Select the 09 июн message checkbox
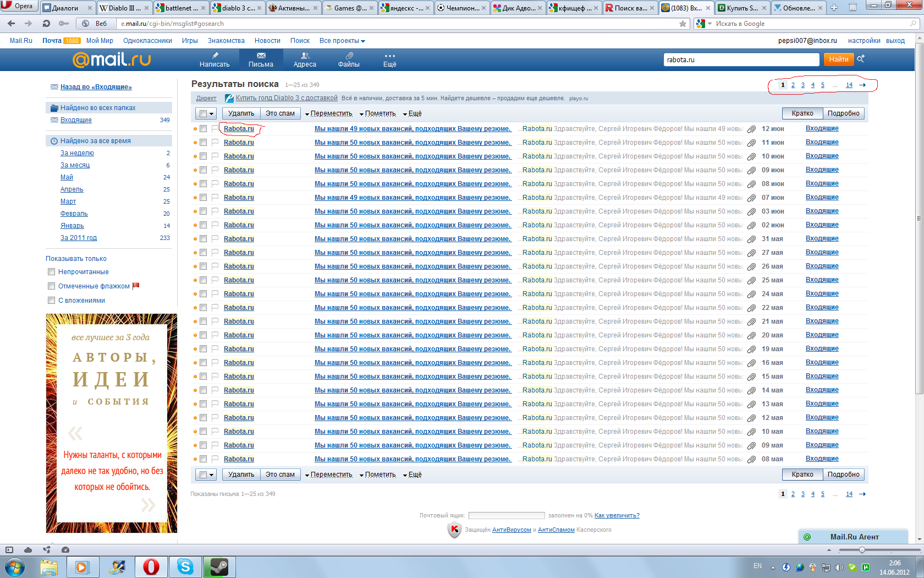The height and width of the screenshot is (578, 924). (203, 170)
